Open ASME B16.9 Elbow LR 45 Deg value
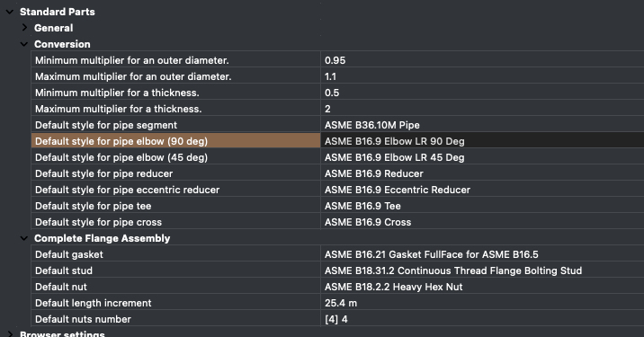The width and height of the screenshot is (644, 337). [x=482, y=157]
